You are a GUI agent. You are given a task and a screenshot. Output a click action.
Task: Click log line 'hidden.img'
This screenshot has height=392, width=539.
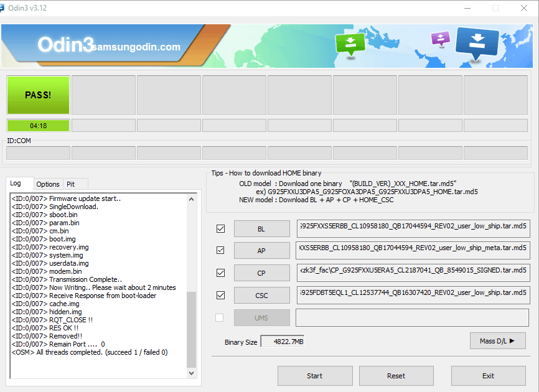click(47, 312)
